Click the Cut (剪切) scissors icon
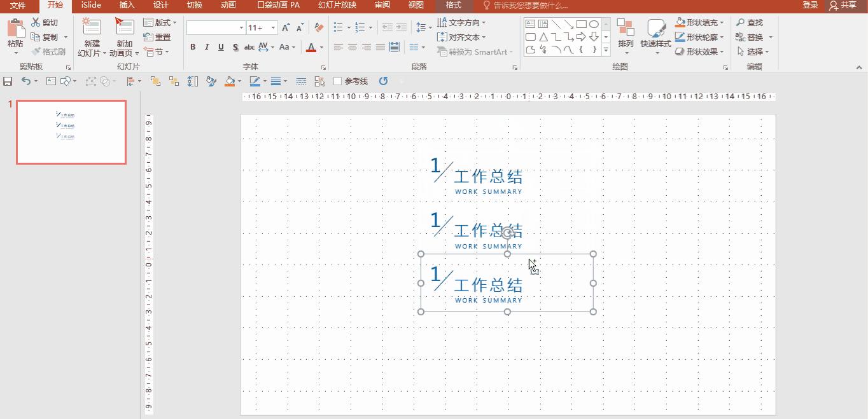Screen dimensions: 868x419 pos(36,22)
